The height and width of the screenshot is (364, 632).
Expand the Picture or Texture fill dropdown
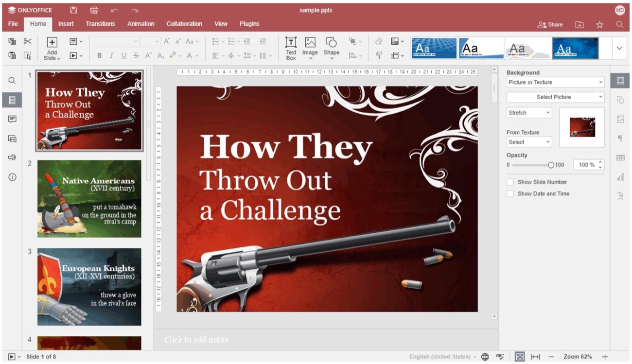click(555, 82)
